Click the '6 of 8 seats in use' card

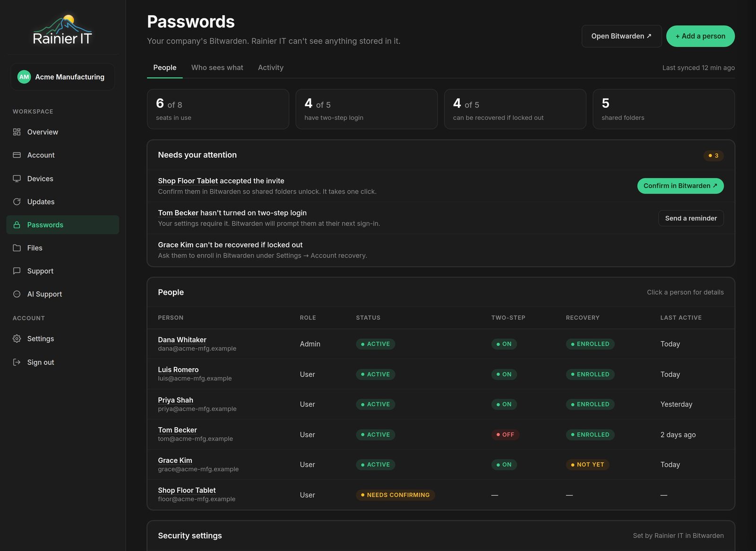tap(218, 109)
